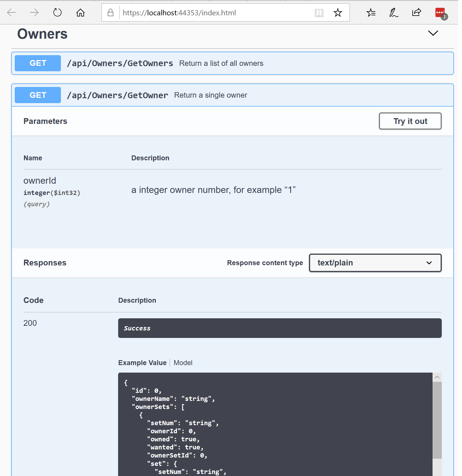The height and width of the screenshot is (476, 462).
Task: Click the example value scrollbar up arrow
Action: pos(437,377)
